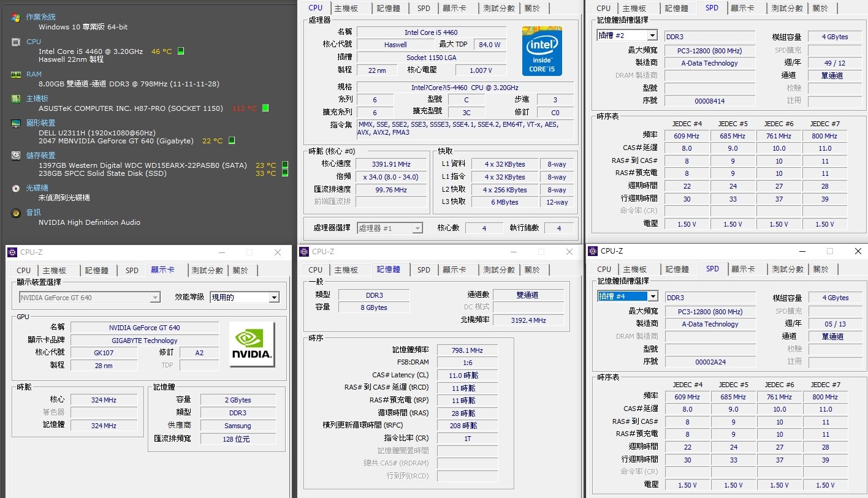Click the CPU-Z title icon of the graphics window
Screen dimensions: 868x498
pyautogui.click(x=12, y=252)
